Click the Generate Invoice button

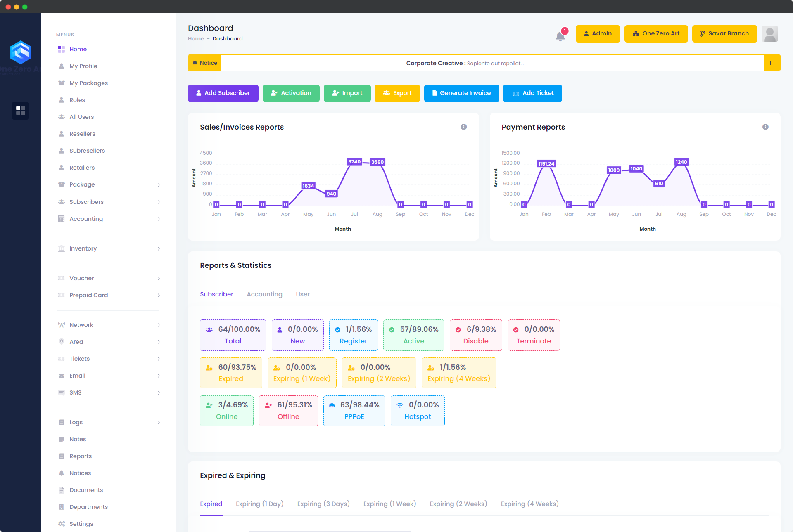pyautogui.click(x=462, y=93)
